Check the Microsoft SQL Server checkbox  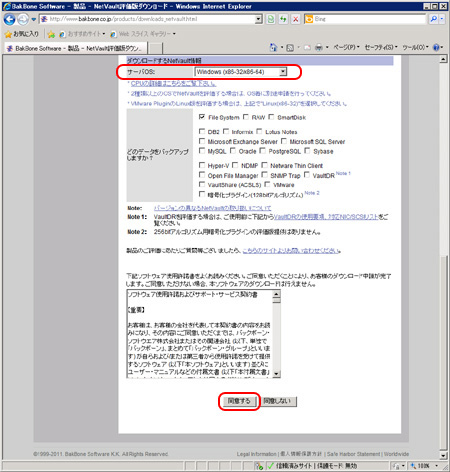(x=284, y=141)
